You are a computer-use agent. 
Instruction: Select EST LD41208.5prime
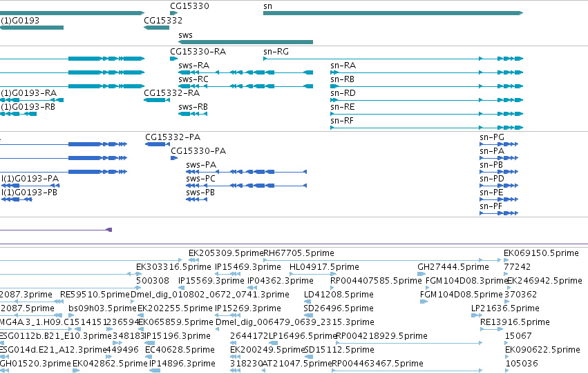(x=339, y=295)
